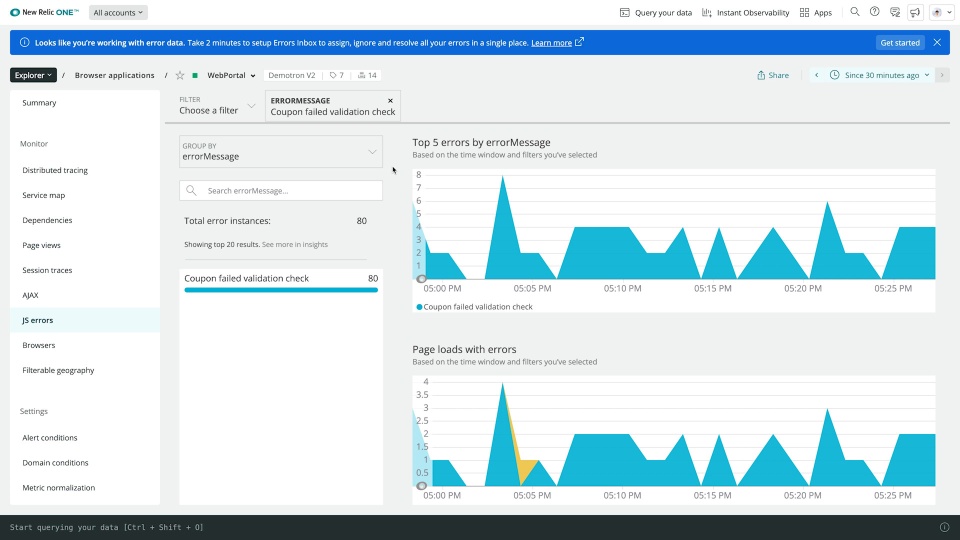Screen dimensions: 960x540
Task: Dismiss the blue Errors Inbox banner
Action: (937, 43)
